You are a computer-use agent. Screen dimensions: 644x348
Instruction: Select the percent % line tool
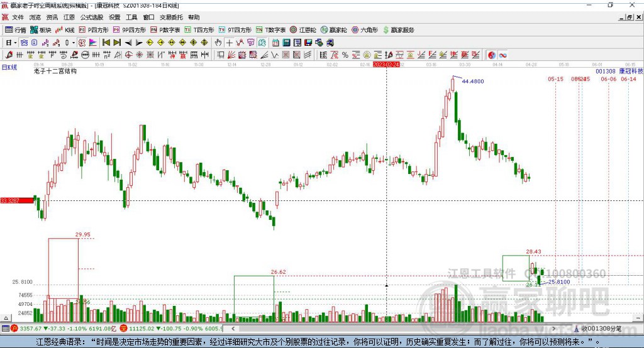coord(345,55)
